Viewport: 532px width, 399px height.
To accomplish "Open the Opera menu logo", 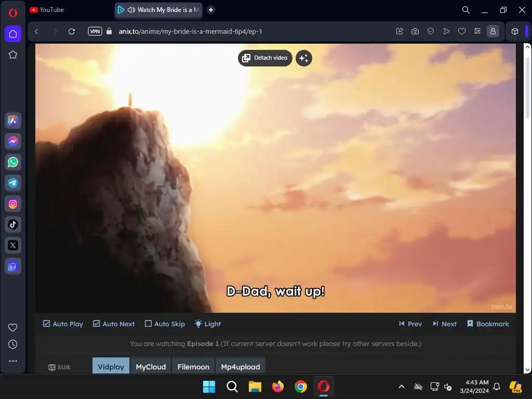I will [x=13, y=13].
